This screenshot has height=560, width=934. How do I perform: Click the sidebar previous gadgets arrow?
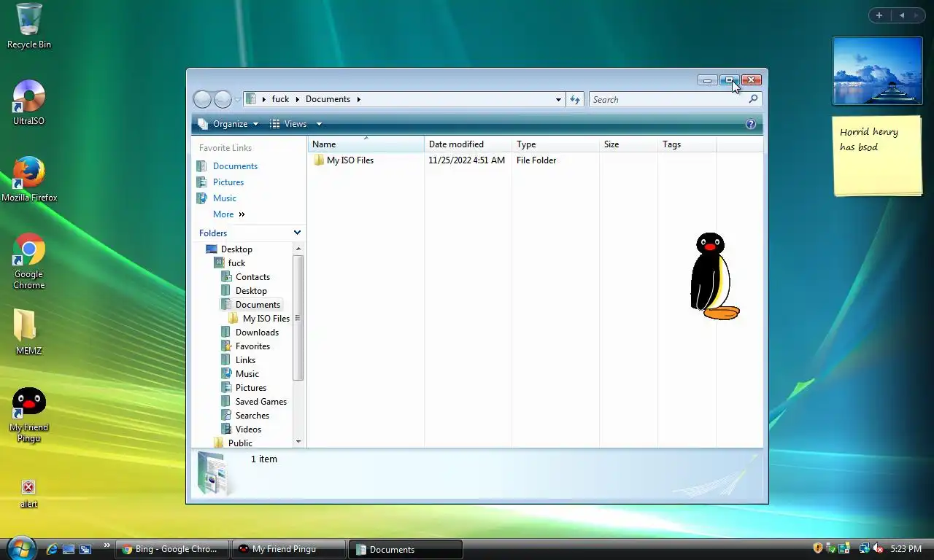click(x=902, y=15)
